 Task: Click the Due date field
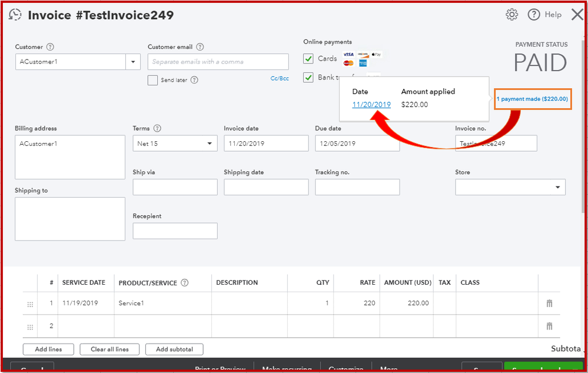click(357, 144)
